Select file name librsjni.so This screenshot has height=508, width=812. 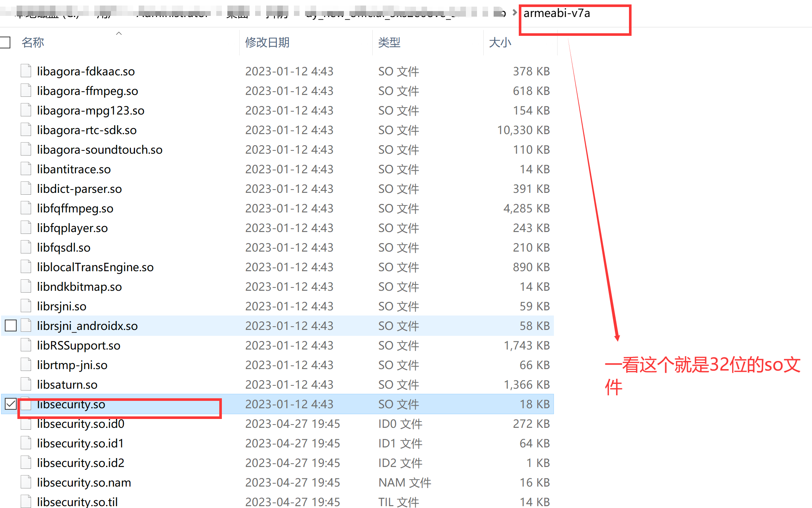pyautogui.click(x=62, y=306)
